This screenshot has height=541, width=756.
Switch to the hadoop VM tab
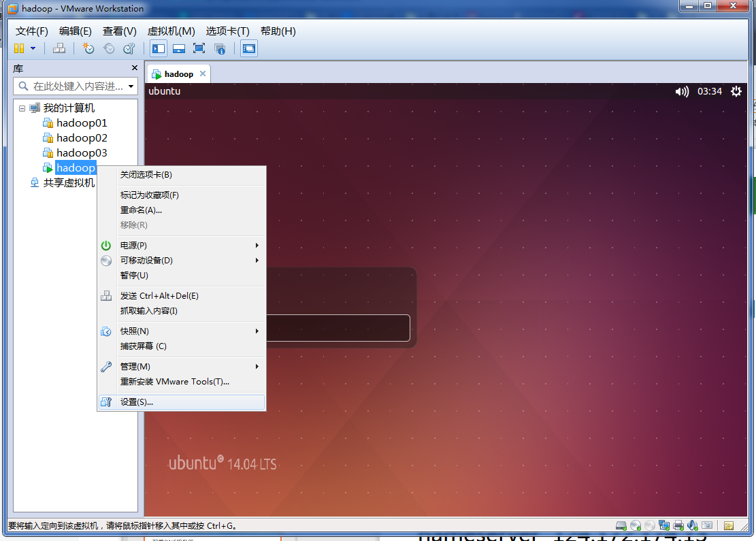pos(179,73)
